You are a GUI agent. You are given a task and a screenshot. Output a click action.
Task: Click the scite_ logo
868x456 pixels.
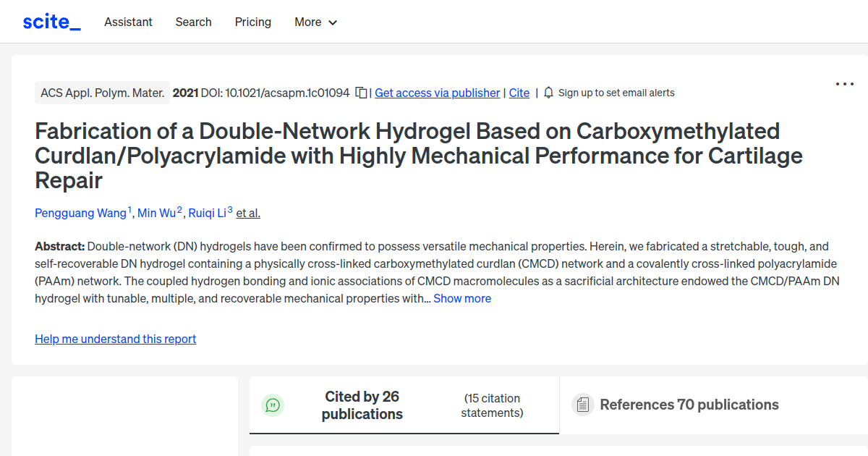tap(51, 21)
